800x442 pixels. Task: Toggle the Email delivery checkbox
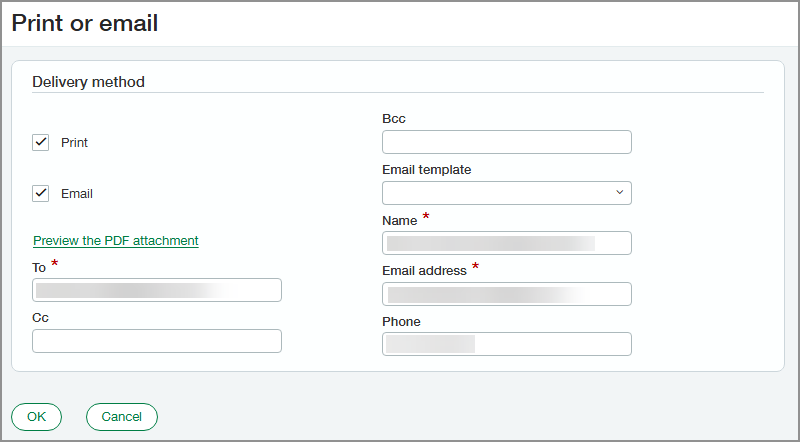point(41,193)
